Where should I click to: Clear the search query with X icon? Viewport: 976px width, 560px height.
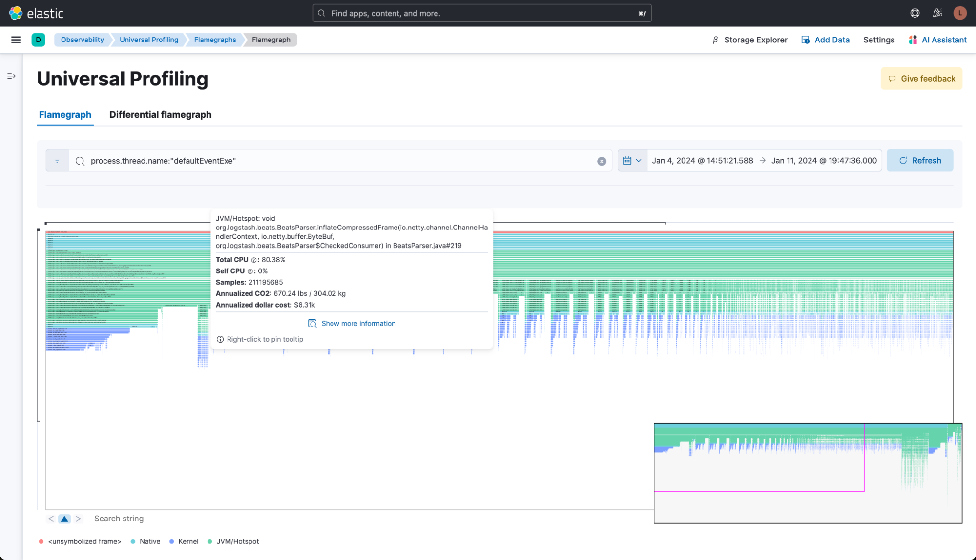click(x=602, y=161)
